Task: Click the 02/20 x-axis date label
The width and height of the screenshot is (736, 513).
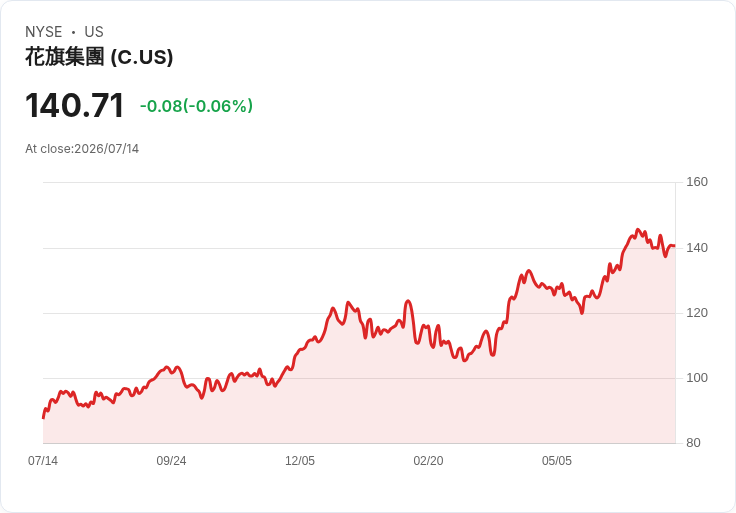Action: point(428,460)
